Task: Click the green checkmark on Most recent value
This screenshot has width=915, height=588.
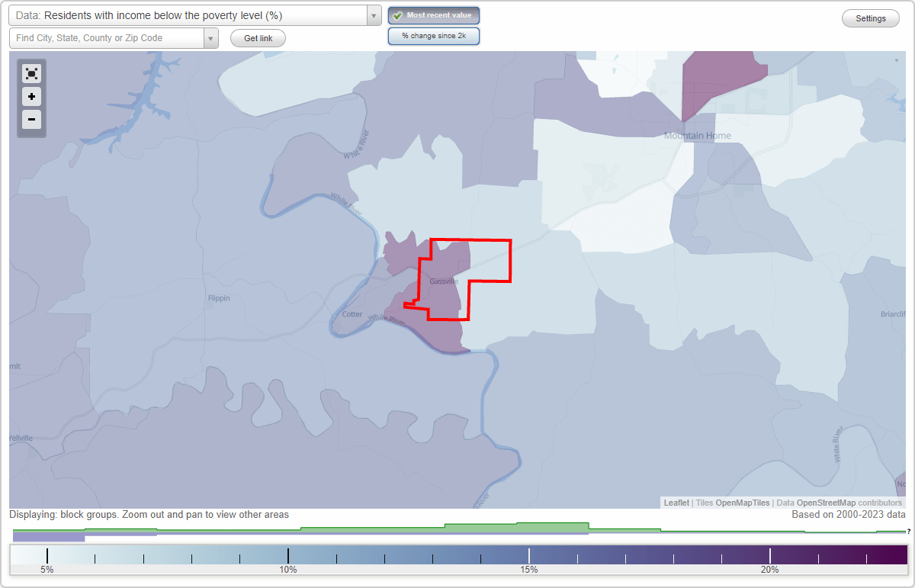Action: (x=397, y=14)
